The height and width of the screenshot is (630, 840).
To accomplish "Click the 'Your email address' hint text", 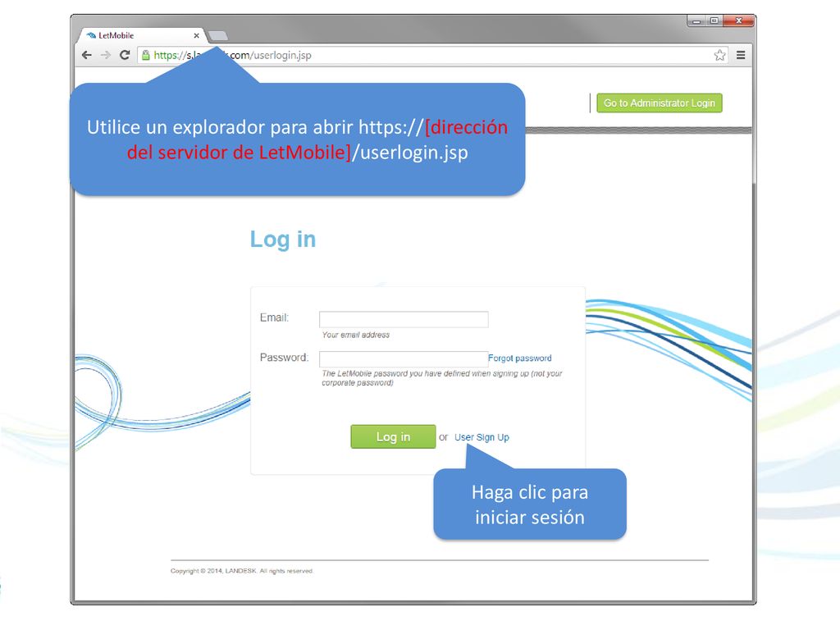I will tap(356, 335).
